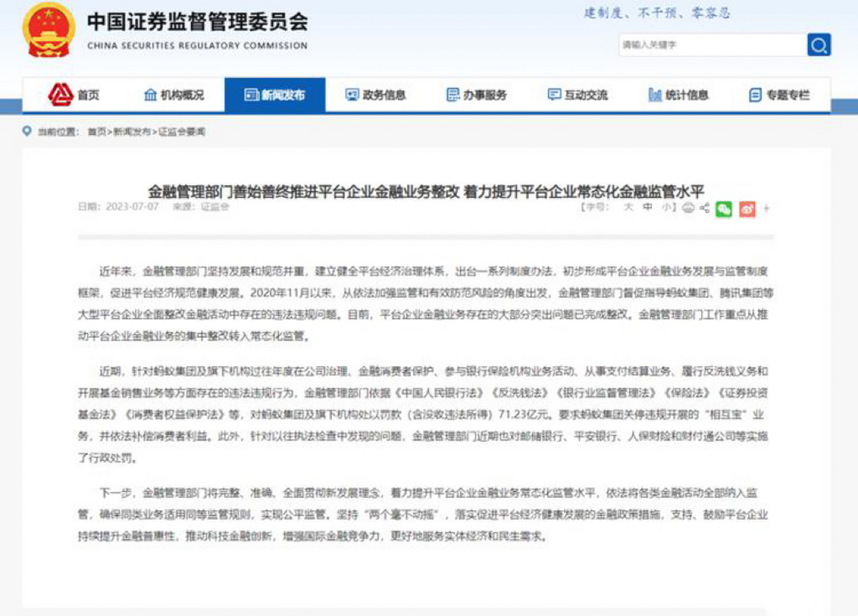The image size is (858, 616).
Task: Click the form icon beside 办事服务
Action: tap(453, 95)
